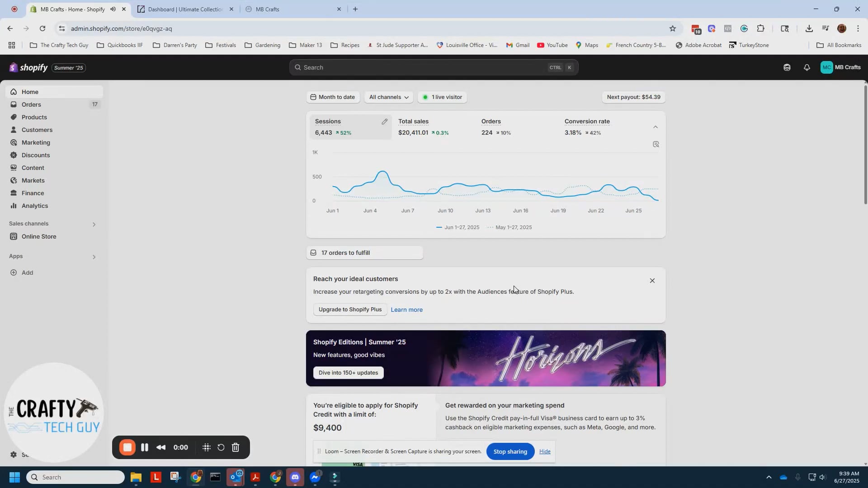Screen dimensions: 868x488
Task: Click the Sidekick assistant icon in top bar
Action: pos(787,67)
